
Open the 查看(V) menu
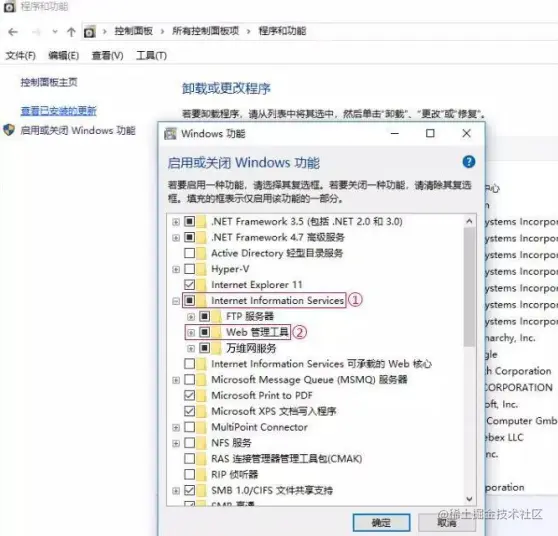point(107,56)
